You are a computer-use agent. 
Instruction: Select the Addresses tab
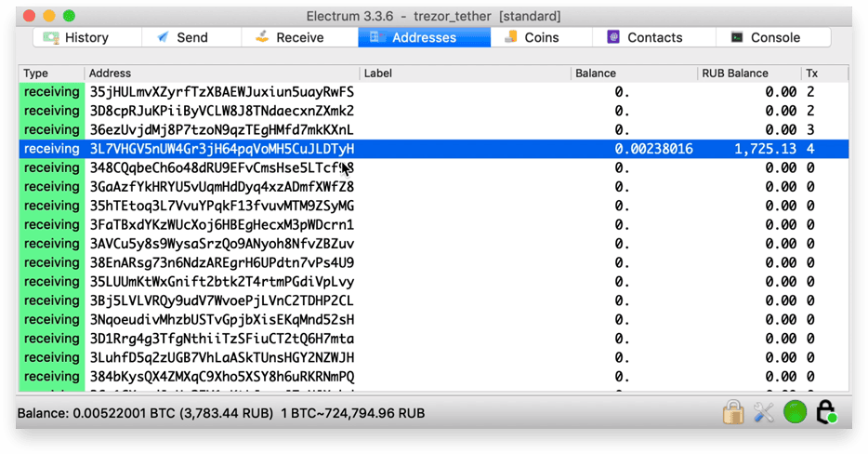pyautogui.click(x=424, y=37)
